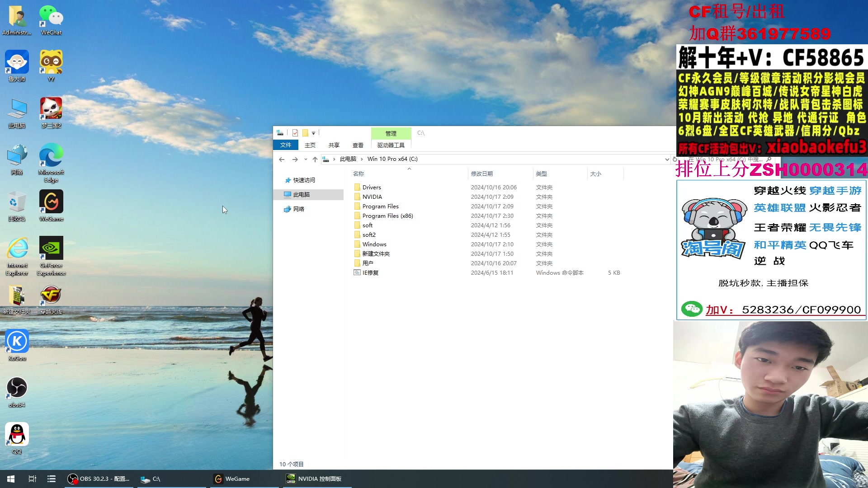Open the WeChat desktop icon
The width and height of the screenshot is (868, 488).
pyautogui.click(x=51, y=20)
